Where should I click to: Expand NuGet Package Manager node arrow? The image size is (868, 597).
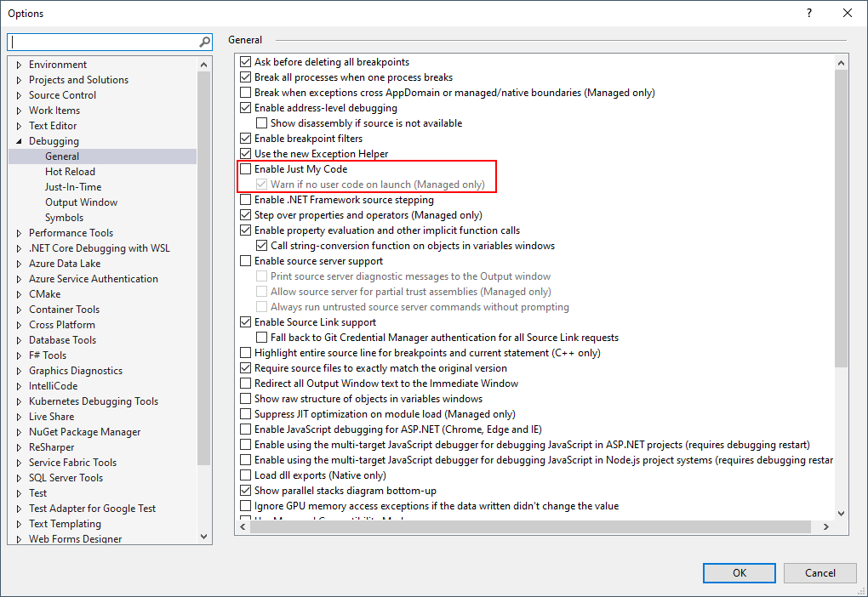click(x=19, y=432)
